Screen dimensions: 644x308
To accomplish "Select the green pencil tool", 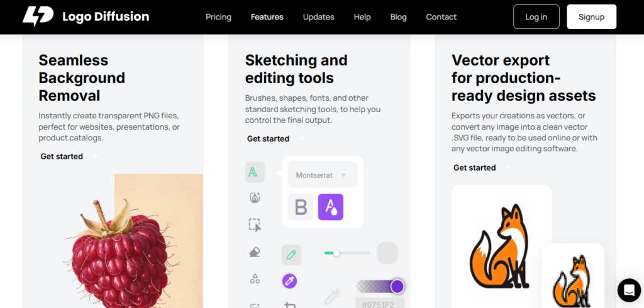I will pos(291,255).
